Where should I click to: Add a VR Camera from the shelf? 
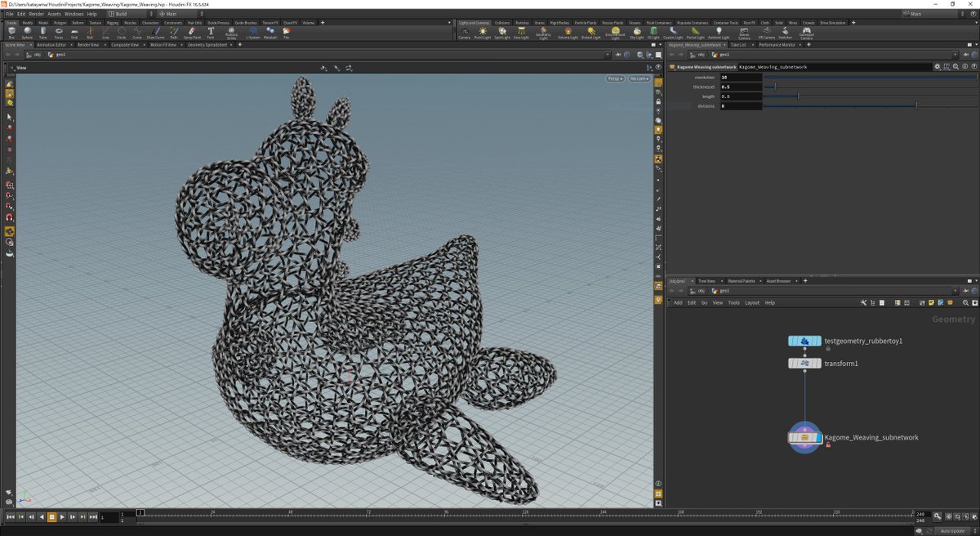766,32
